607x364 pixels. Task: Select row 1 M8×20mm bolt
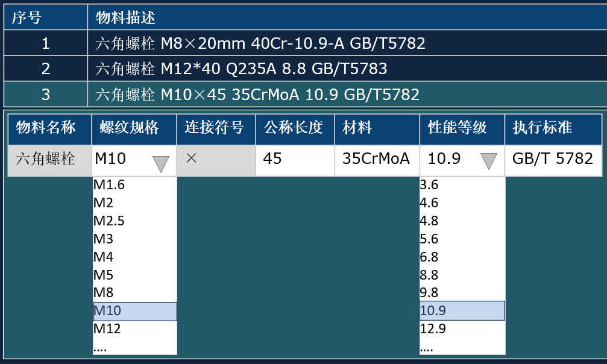(x=305, y=43)
